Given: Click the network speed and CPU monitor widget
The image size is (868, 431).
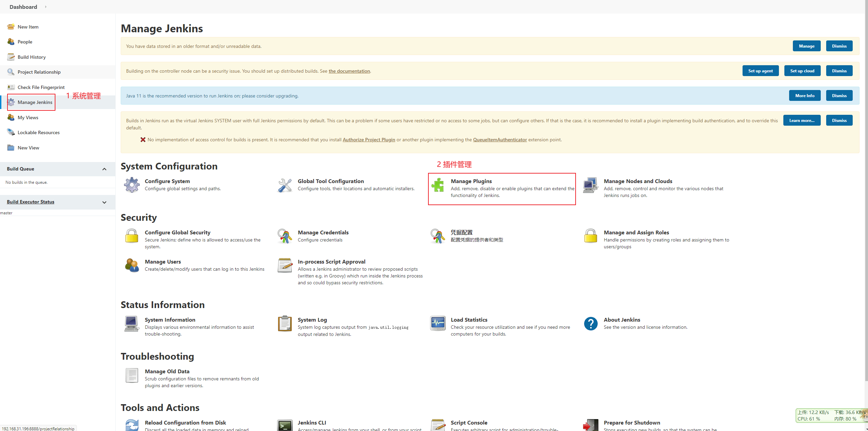Looking at the screenshot, I should 831,415.
